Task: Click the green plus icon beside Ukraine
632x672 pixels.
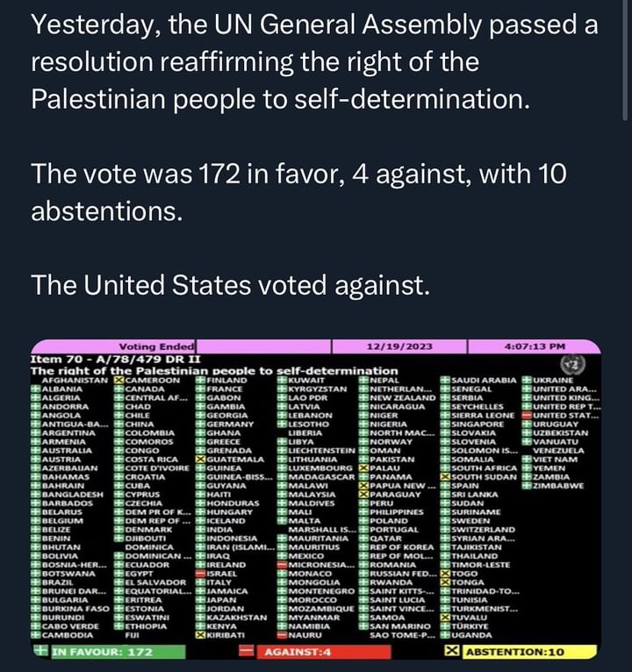Action: pyautogui.click(x=527, y=380)
